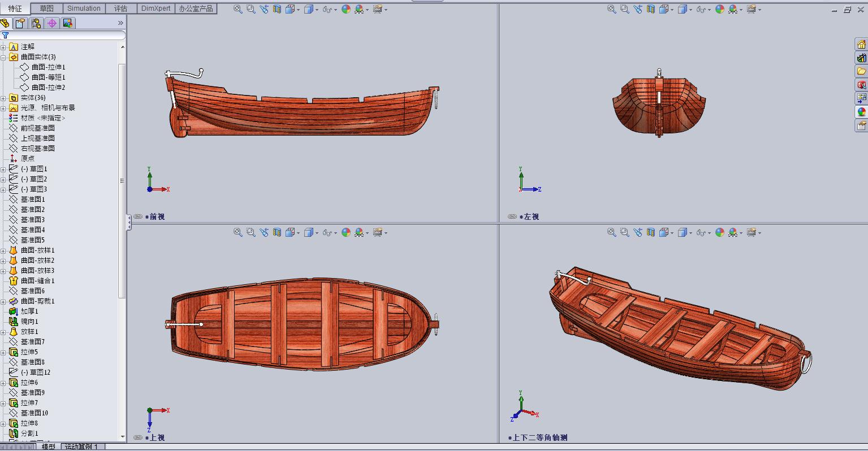Click Edit Appearance in the 上下二等角轴测 viewport toolbar
The width and height of the screenshot is (868, 451).
[x=720, y=232]
